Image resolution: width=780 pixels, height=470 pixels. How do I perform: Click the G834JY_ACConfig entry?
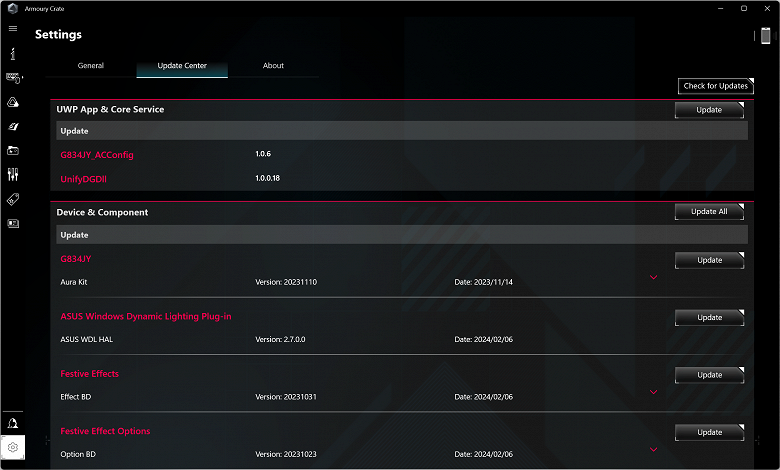[x=97, y=155]
